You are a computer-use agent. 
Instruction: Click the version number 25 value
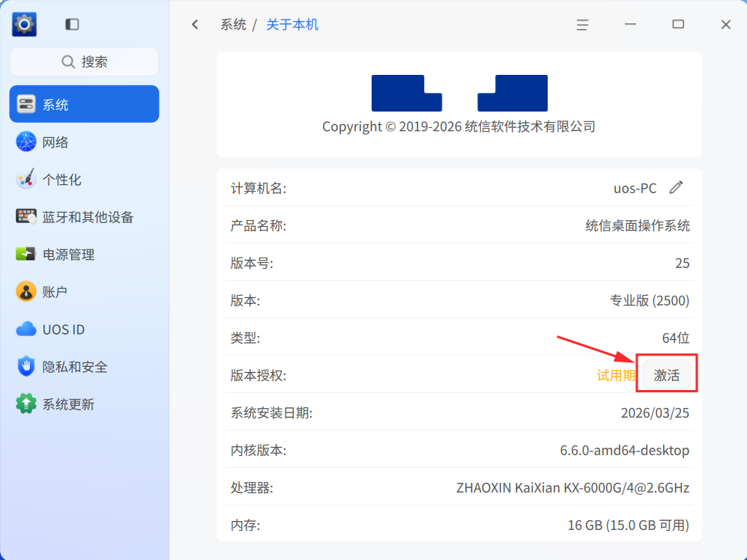(683, 263)
